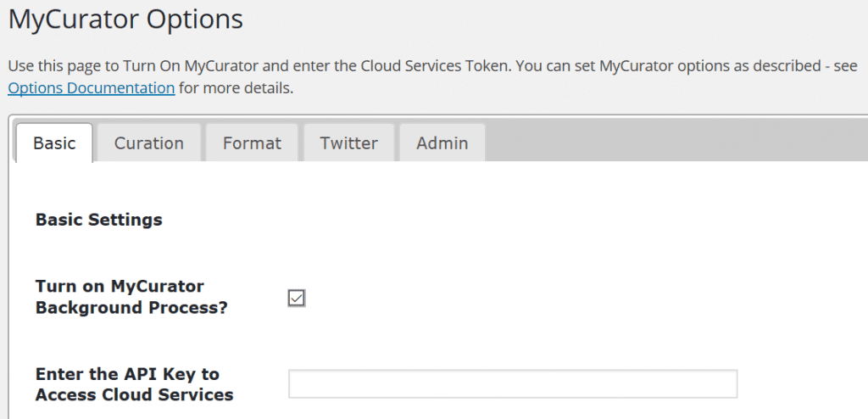Switch to the Curation tab
868x419 pixels.
click(x=149, y=143)
